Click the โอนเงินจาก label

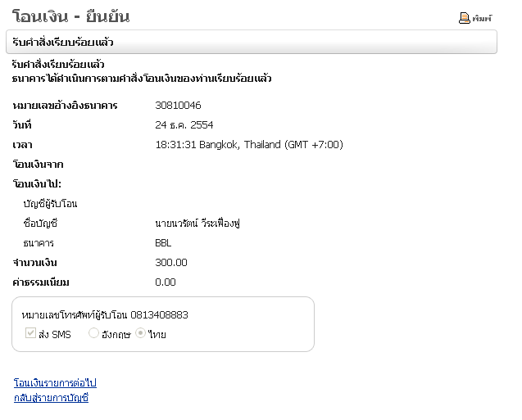[x=38, y=165]
